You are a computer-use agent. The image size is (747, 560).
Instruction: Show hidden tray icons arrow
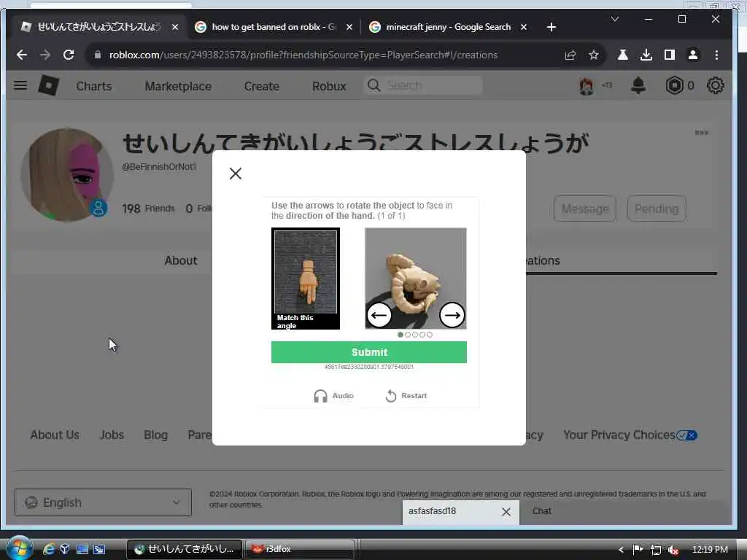[621, 550]
